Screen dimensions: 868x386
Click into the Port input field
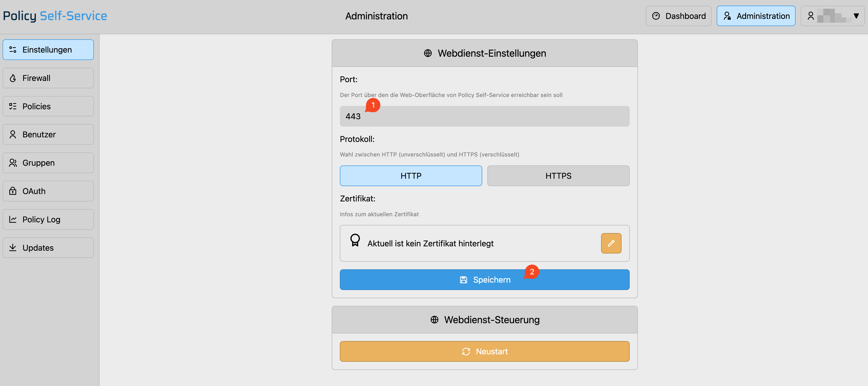pyautogui.click(x=484, y=116)
